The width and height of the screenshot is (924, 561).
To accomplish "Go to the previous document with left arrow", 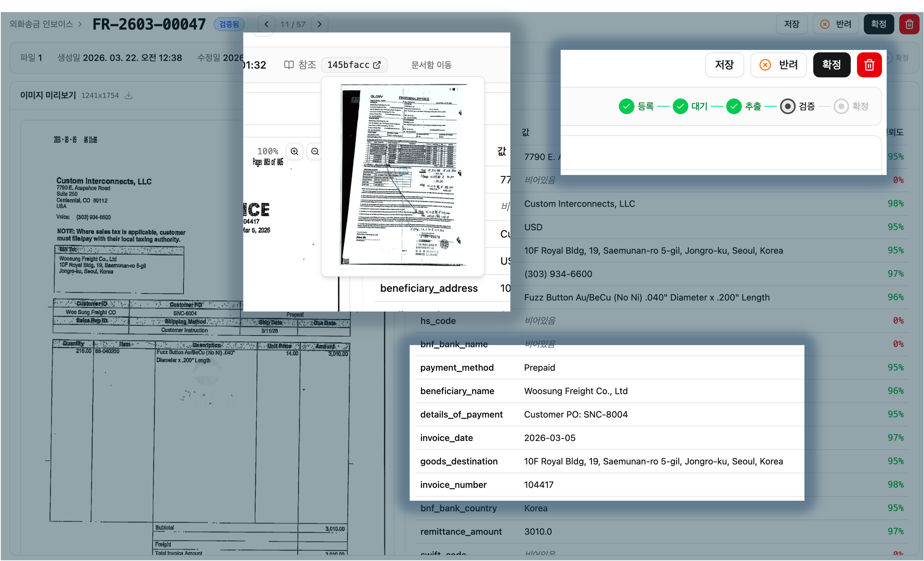I will click(x=266, y=24).
